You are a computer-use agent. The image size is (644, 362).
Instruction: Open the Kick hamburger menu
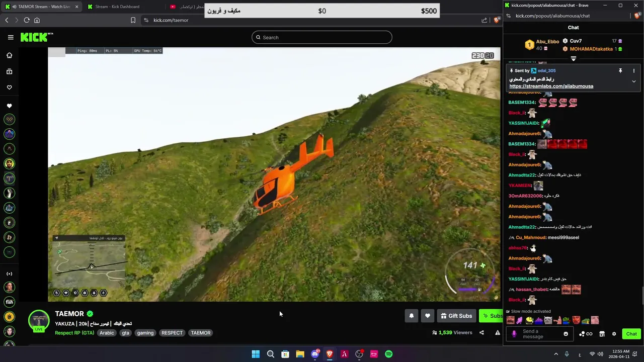[x=11, y=37]
